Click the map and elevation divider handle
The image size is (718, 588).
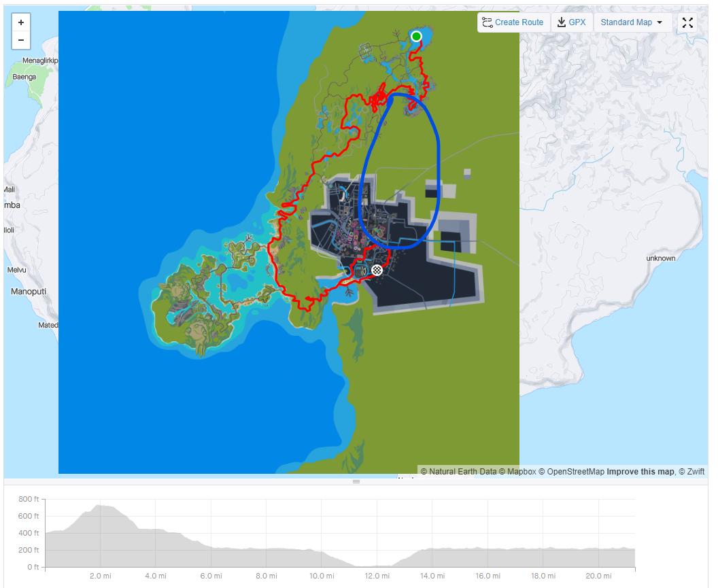pyautogui.click(x=356, y=481)
